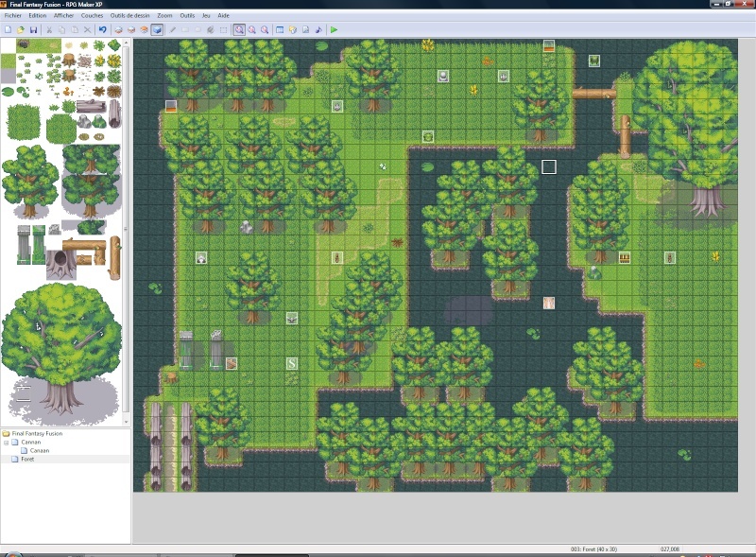Open the Couches menu
756x557 pixels.
click(92, 15)
